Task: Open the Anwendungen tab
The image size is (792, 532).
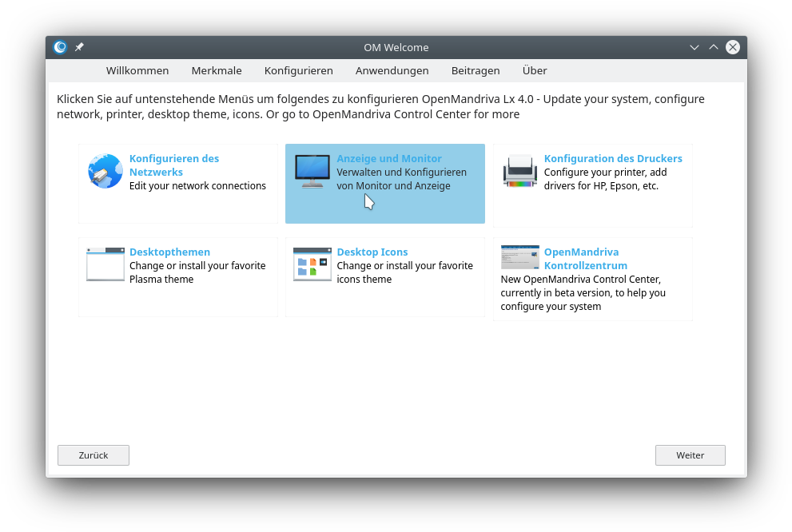Action: tap(392, 70)
